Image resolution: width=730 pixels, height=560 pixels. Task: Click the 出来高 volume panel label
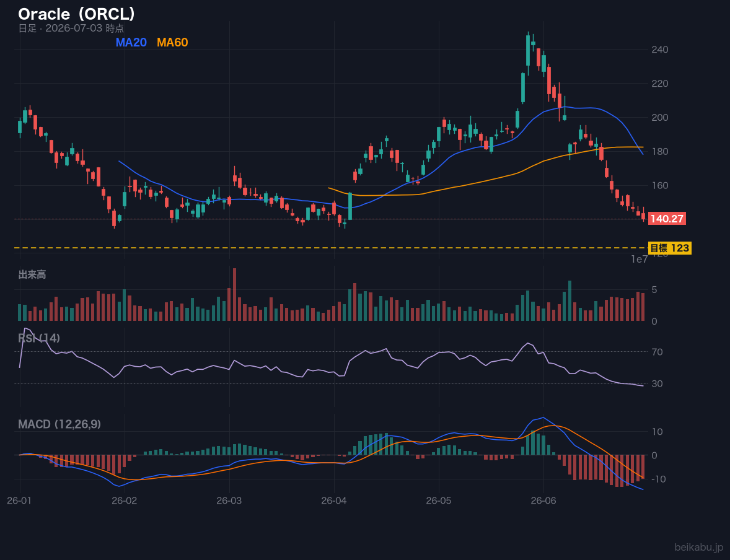coord(32,274)
